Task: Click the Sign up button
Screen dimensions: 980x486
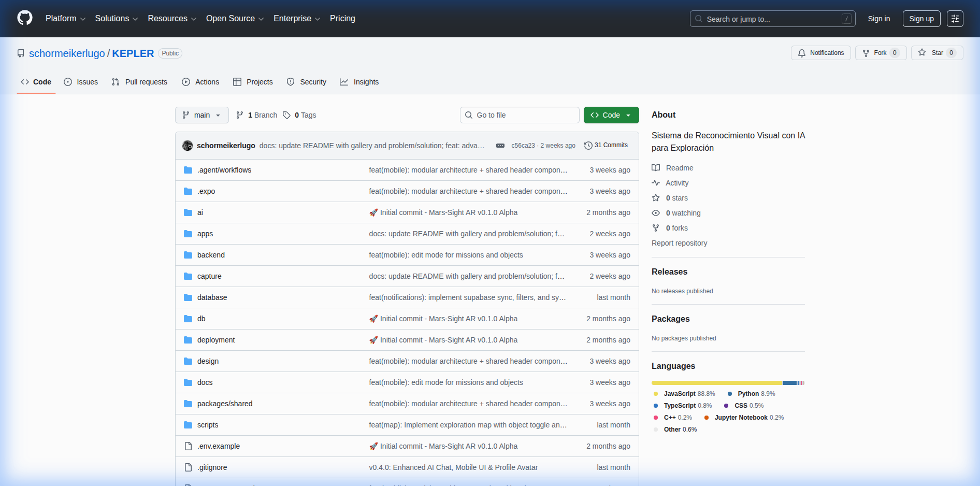Action: 921,19
